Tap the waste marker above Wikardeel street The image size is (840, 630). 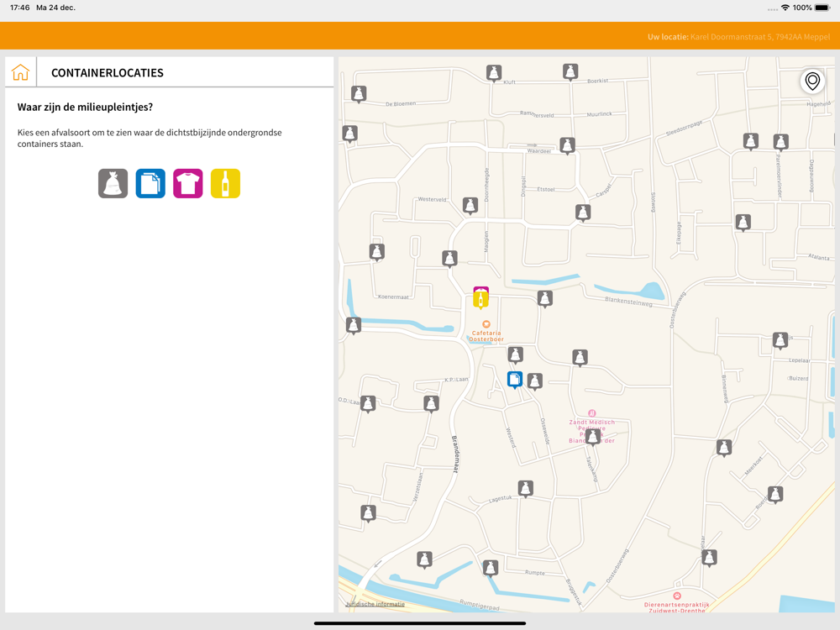click(x=568, y=145)
